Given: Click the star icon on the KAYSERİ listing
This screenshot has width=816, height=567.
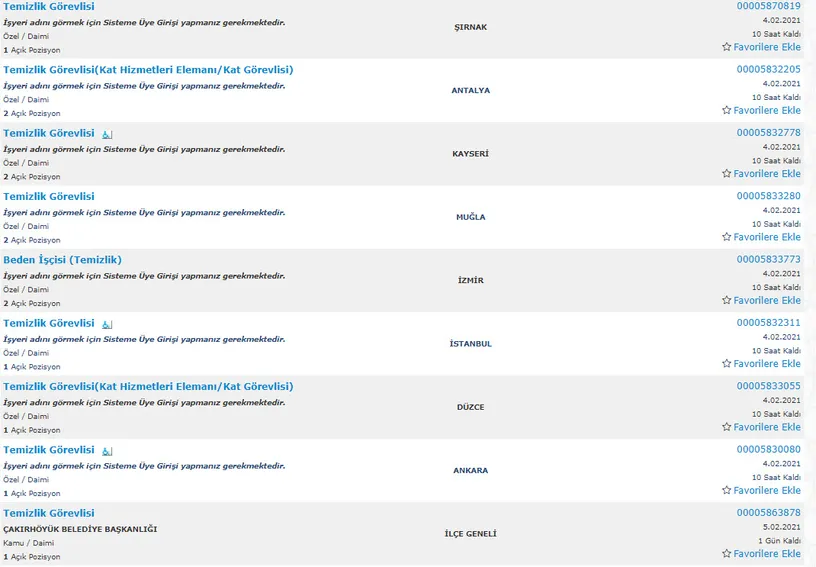Looking at the screenshot, I should tap(727, 174).
